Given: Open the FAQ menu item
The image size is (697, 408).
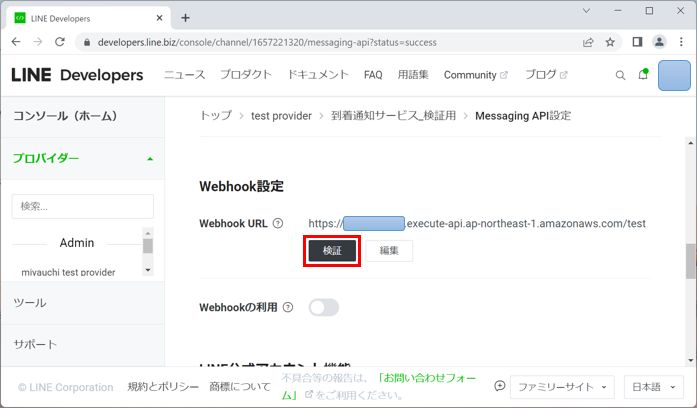Looking at the screenshot, I should [373, 75].
